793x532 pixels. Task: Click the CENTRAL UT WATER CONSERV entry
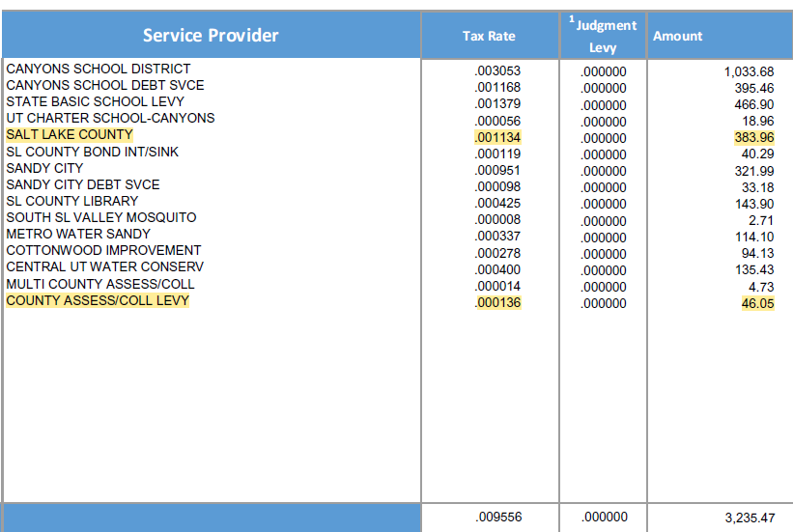[x=104, y=266]
